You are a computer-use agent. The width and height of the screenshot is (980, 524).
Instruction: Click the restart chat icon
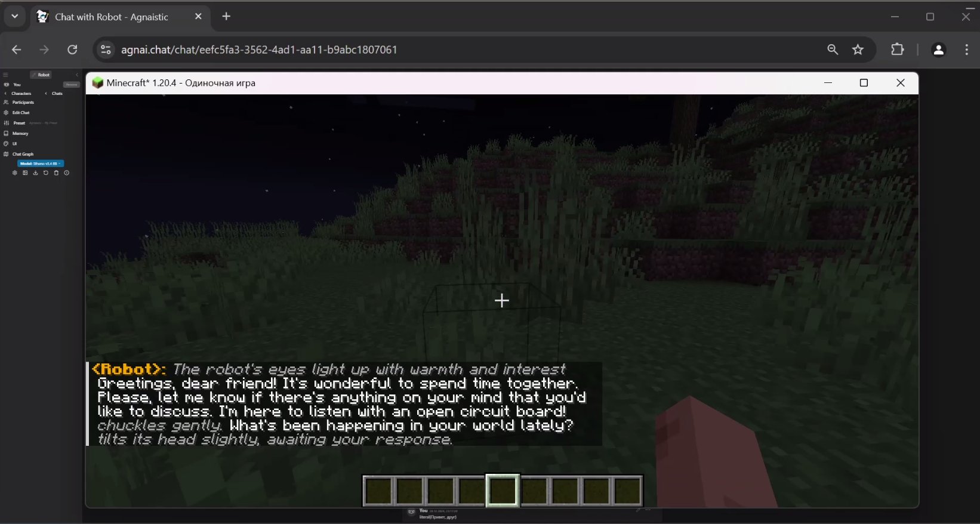[x=46, y=173]
